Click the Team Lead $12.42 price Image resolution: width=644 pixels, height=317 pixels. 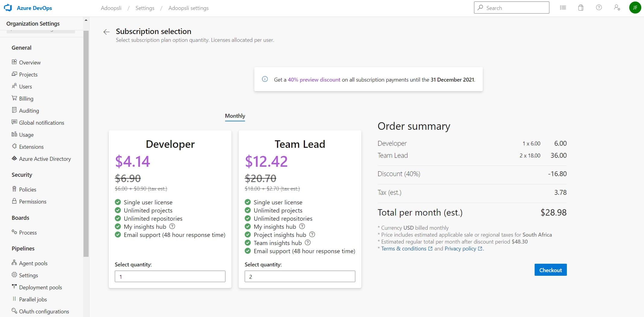[266, 161]
